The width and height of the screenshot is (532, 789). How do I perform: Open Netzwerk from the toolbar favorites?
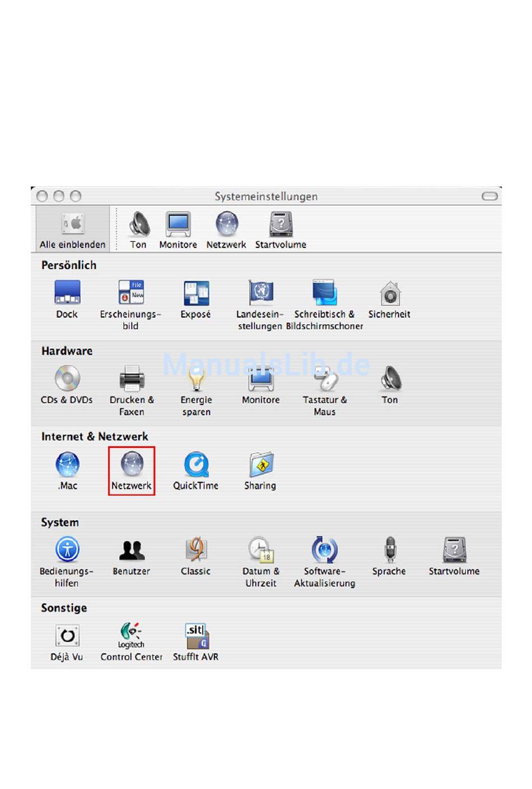226,230
